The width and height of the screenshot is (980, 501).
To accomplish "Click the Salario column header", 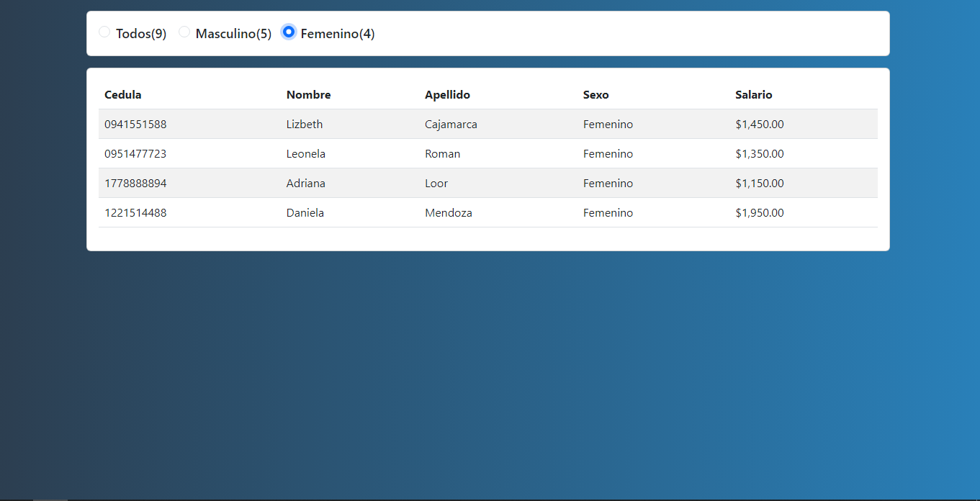I will (x=753, y=94).
